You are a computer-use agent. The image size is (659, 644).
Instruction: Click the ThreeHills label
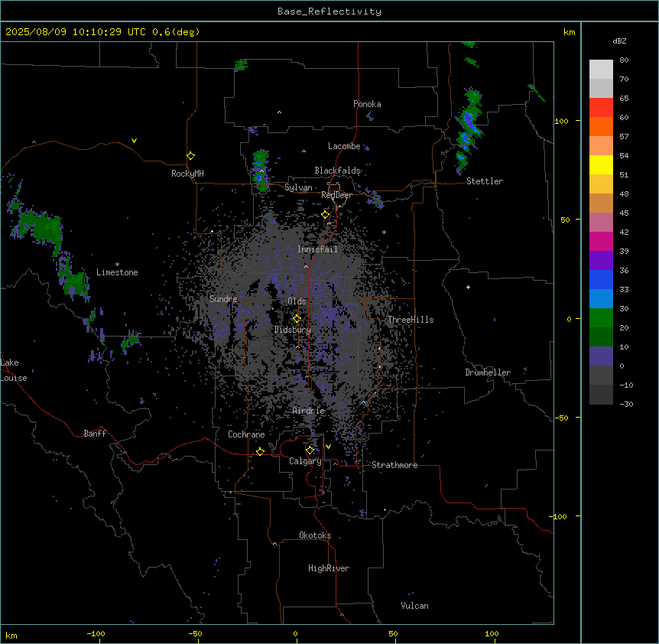[x=411, y=320]
